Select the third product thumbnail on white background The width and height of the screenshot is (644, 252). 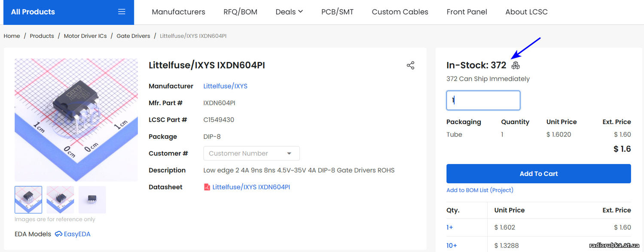92,200
